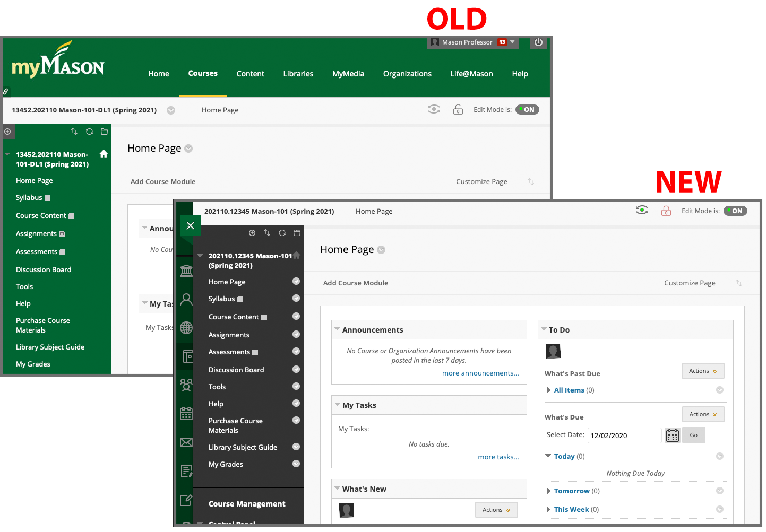Viewport: 766px width, 532px height.
Task: Click the Student Preview eye icon in new window
Action: [642, 210]
